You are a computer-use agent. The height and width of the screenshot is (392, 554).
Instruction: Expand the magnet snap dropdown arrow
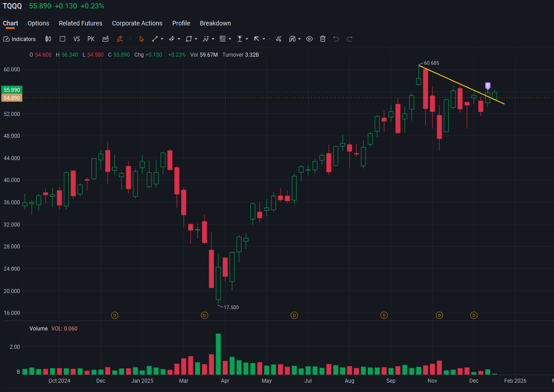(300, 39)
